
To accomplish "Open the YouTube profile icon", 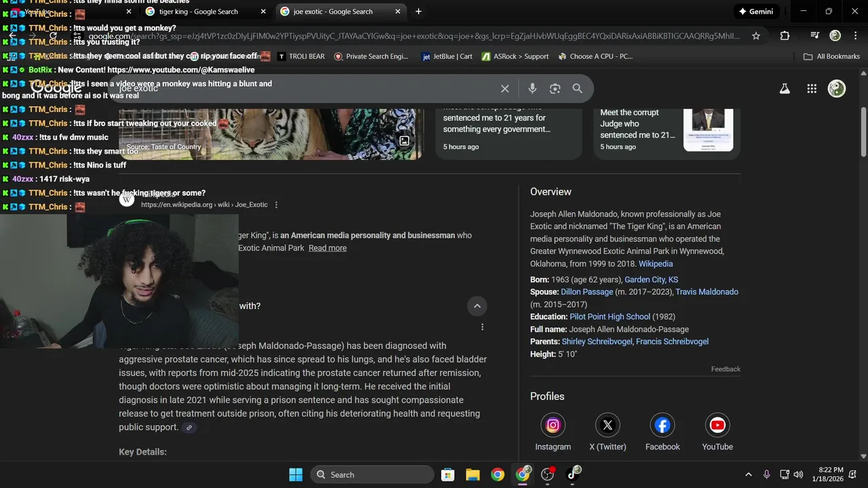I will tap(717, 426).
